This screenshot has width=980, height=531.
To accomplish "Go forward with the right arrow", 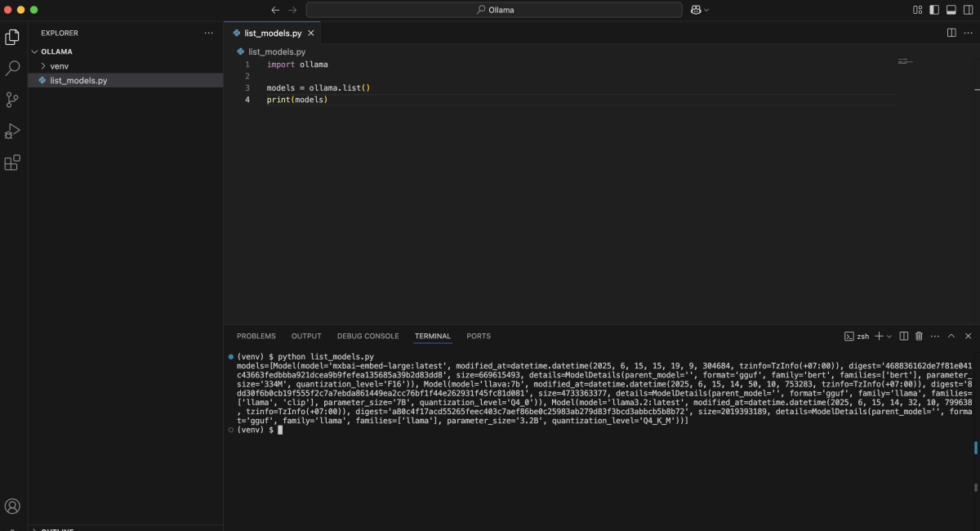I will [x=294, y=10].
